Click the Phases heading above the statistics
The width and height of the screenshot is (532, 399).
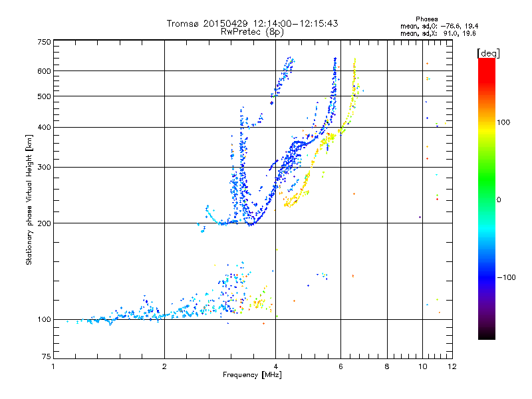tap(427, 19)
